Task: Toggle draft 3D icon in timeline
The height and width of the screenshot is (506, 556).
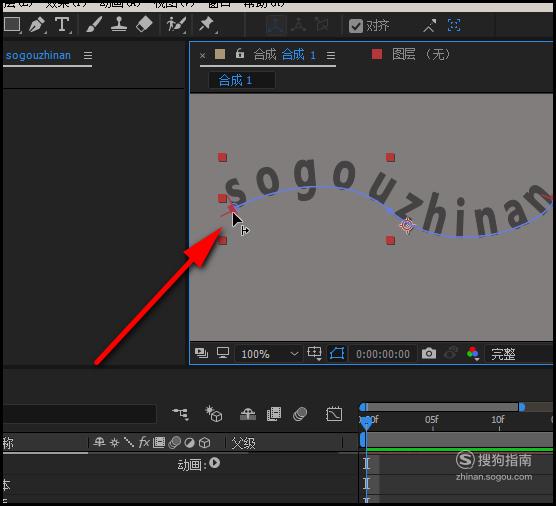Action: (x=214, y=413)
